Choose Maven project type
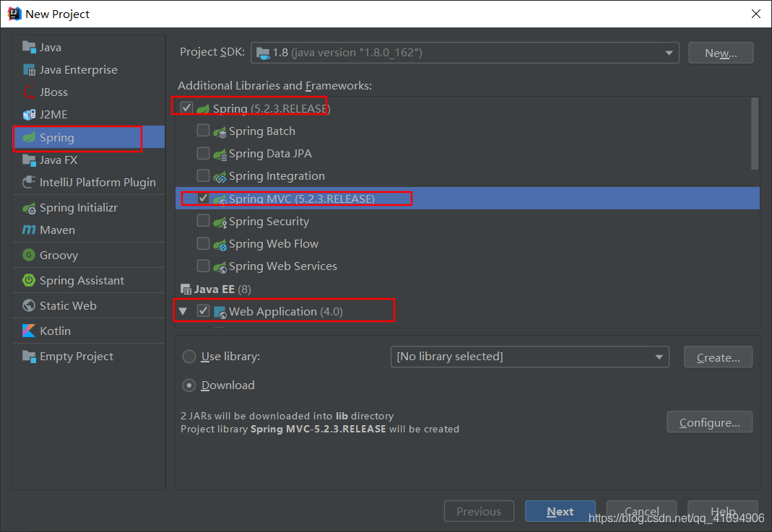 tap(89, 230)
